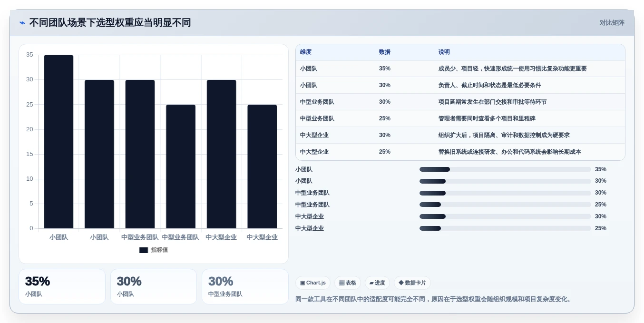Click the cell 组织扩大后，项目隔离、审计和数据控制成为硬要求
The width and height of the screenshot is (644, 323).
(504, 135)
